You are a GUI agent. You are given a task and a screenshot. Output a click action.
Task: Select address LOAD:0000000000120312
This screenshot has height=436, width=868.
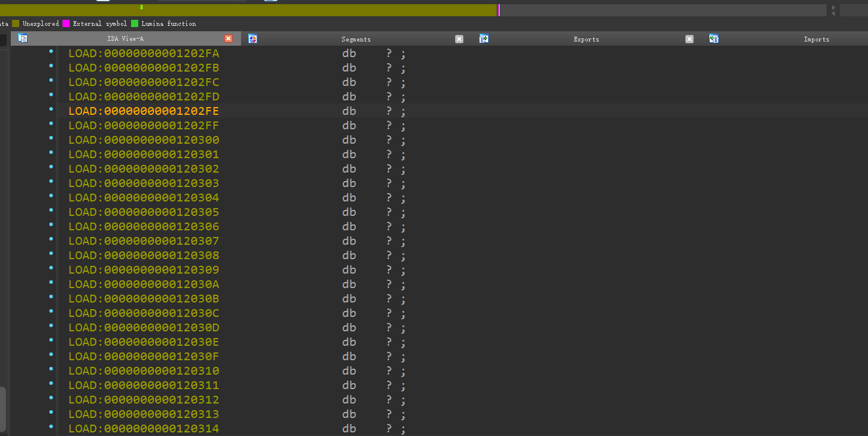(144, 400)
